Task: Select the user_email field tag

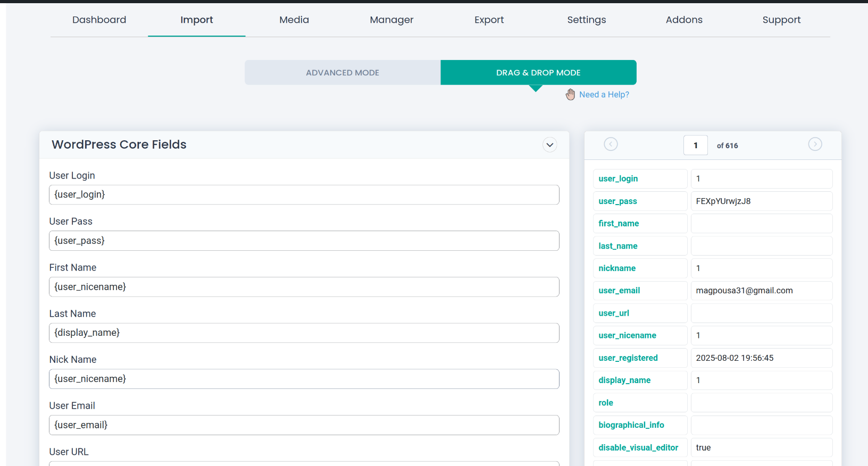Action: [x=619, y=291]
